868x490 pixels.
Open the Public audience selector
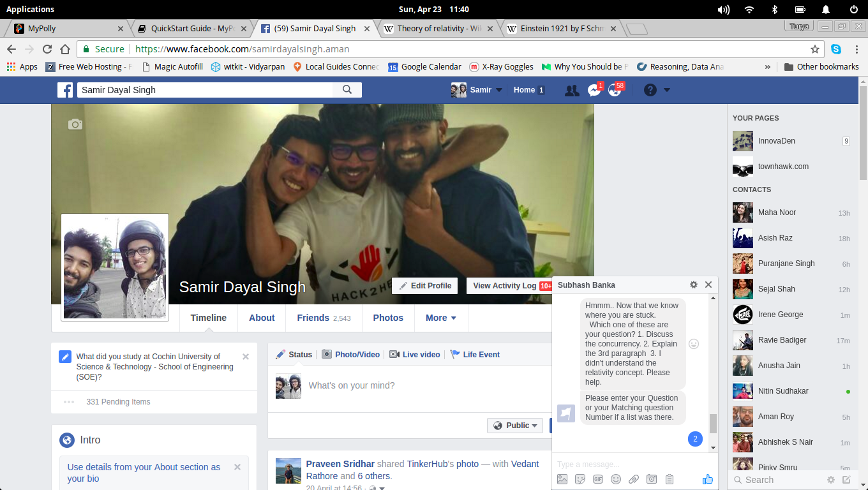click(515, 426)
